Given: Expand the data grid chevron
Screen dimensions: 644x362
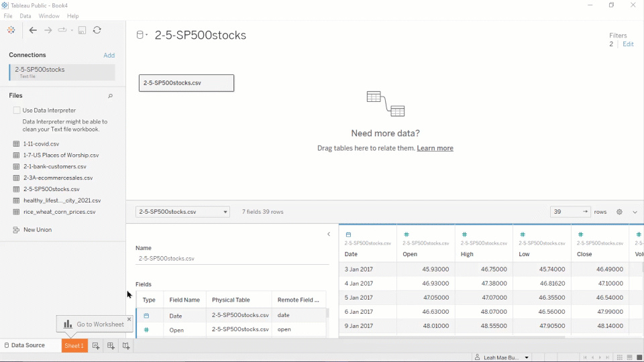Looking at the screenshot, I should pyautogui.click(x=635, y=213).
